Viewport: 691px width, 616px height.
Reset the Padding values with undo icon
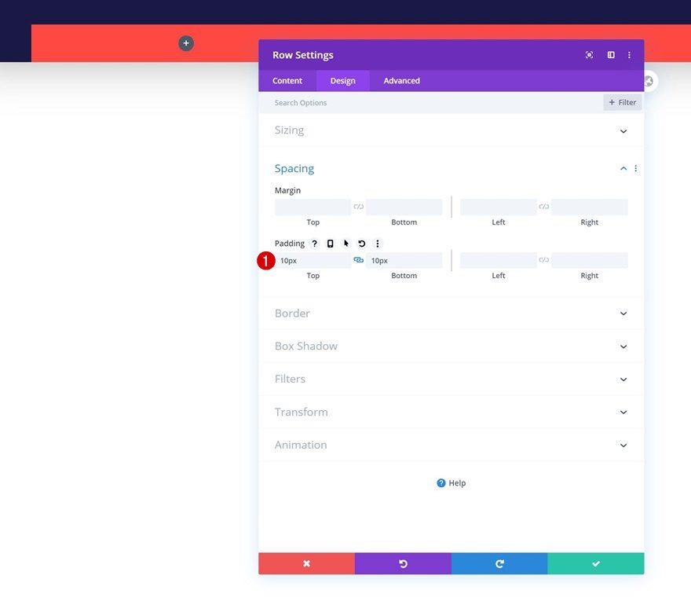click(x=360, y=243)
